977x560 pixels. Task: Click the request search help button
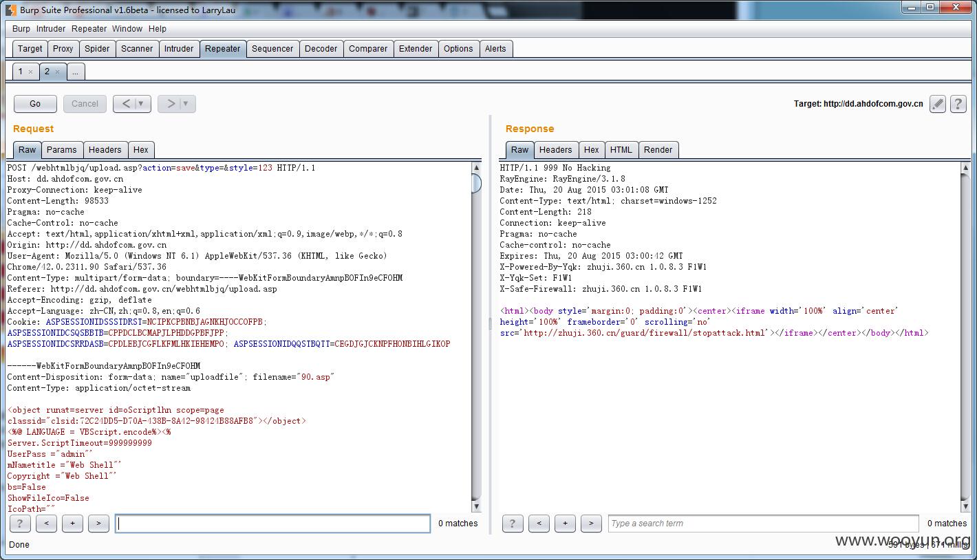(20, 524)
